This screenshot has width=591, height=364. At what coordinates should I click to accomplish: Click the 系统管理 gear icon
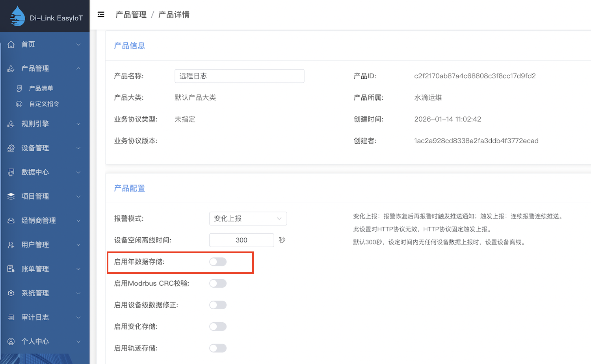[11, 293]
